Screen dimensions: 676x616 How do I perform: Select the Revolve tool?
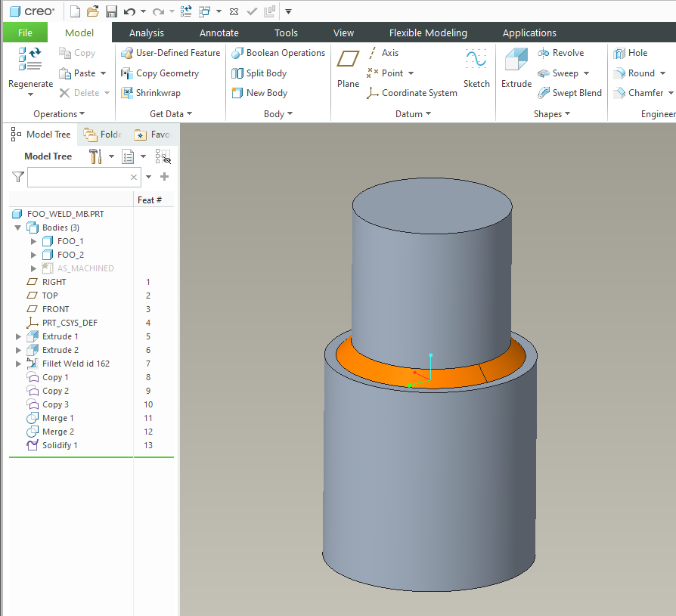click(x=560, y=53)
